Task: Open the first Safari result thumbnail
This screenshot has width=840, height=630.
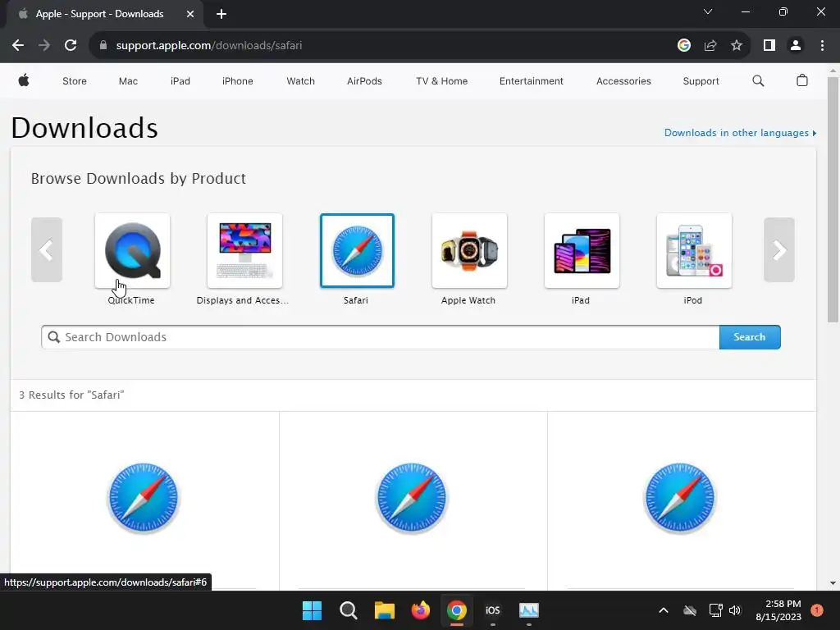Action: click(144, 498)
